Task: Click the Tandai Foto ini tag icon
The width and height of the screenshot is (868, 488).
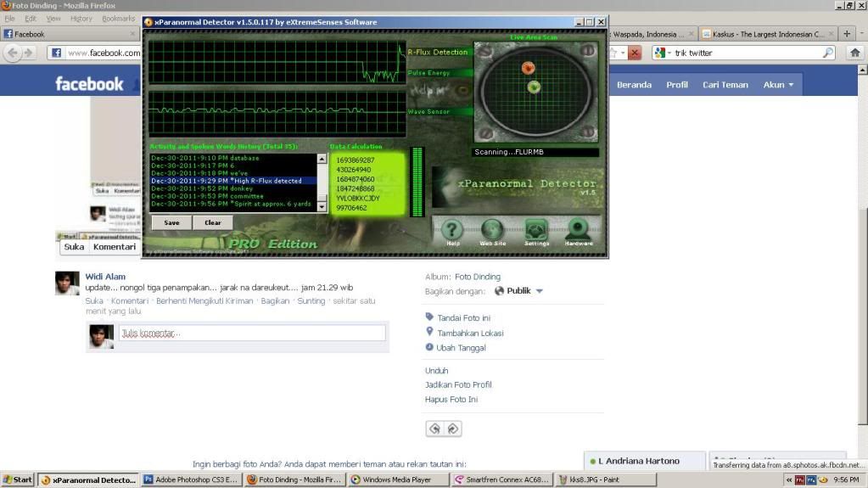Action: tap(429, 317)
